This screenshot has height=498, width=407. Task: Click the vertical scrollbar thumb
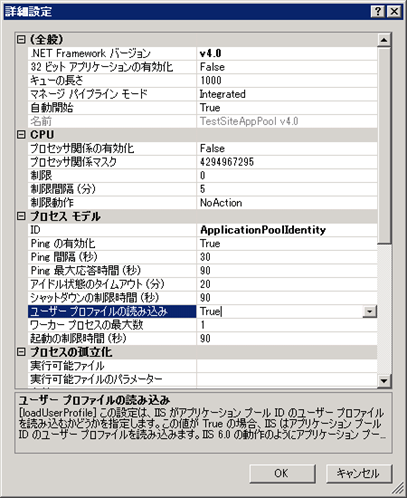[384, 145]
